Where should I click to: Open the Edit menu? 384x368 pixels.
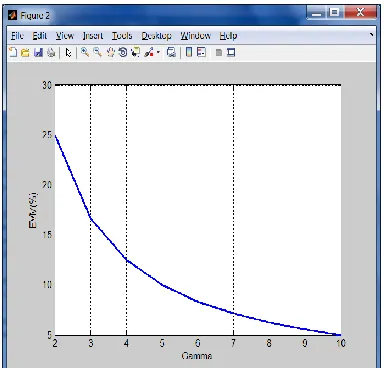click(39, 36)
